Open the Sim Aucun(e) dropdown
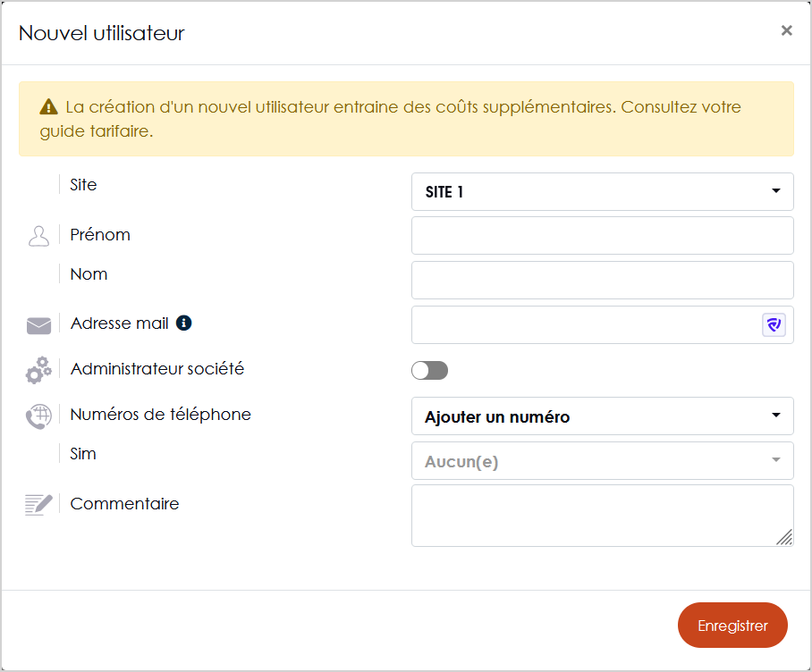 602,460
